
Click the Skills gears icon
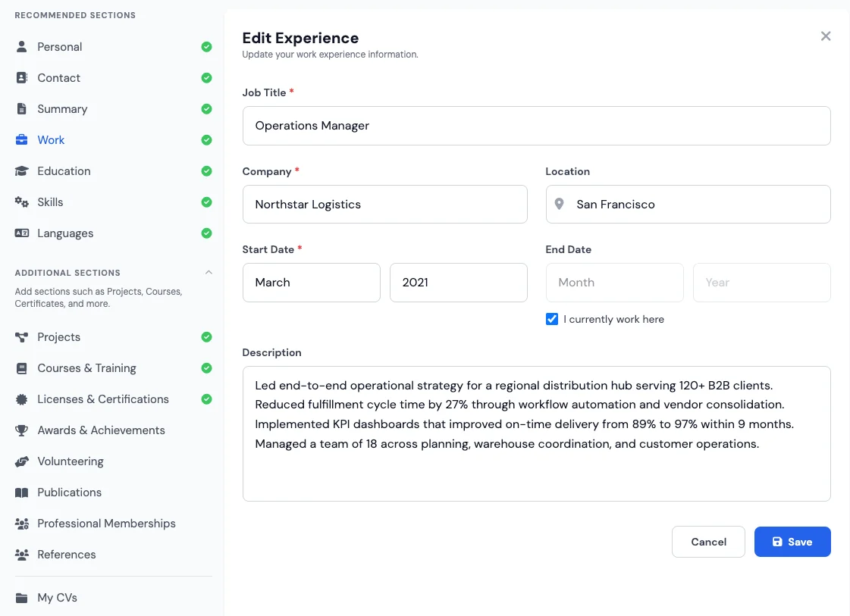(x=22, y=202)
